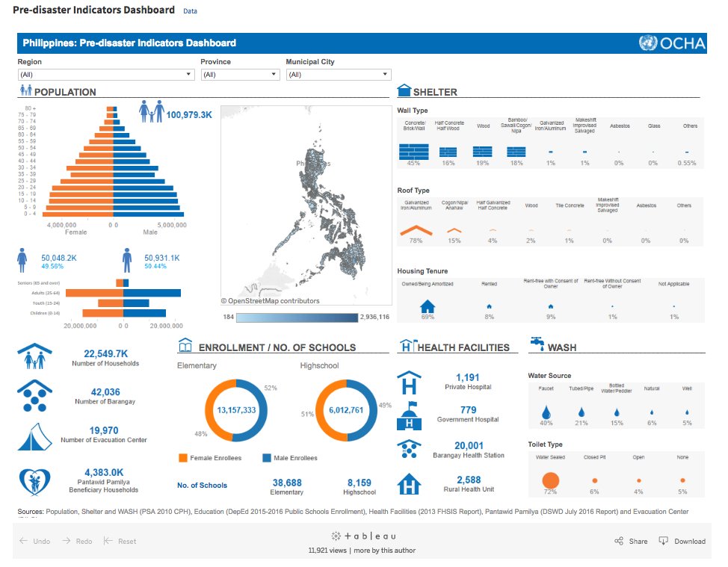
Task: Click the Male Enrollees blue legend swatch
Action: coord(267,458)
